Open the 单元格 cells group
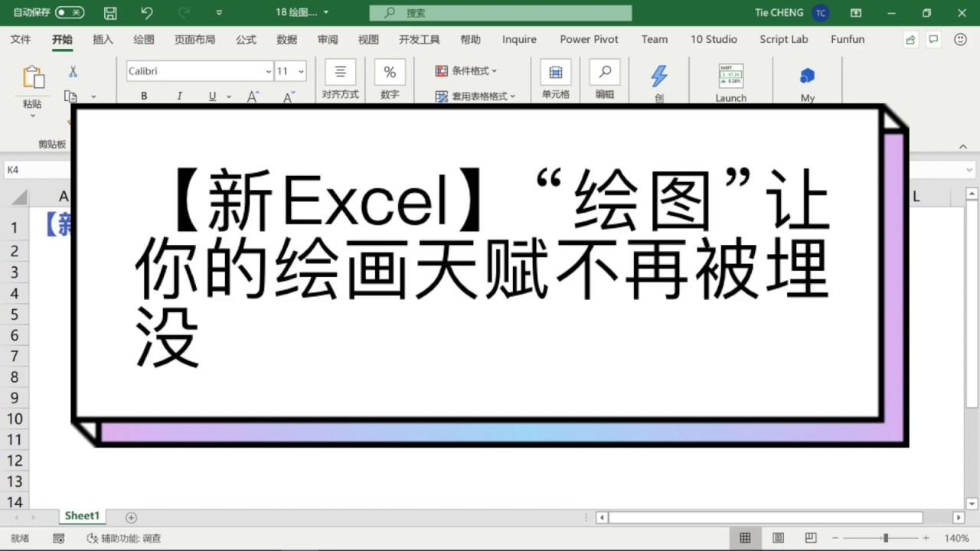 tap(555, 80)
